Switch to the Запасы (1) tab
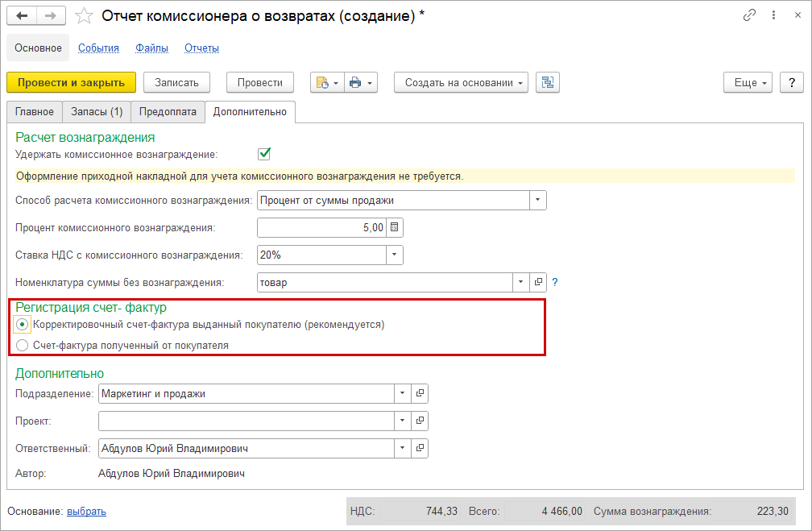Screen dimensions: 812x531 [97, 112]
